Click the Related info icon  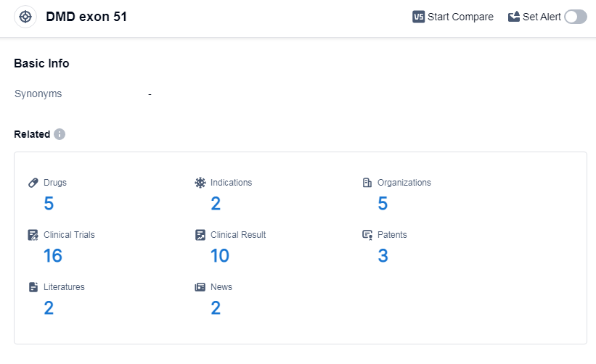click(60, 134)
